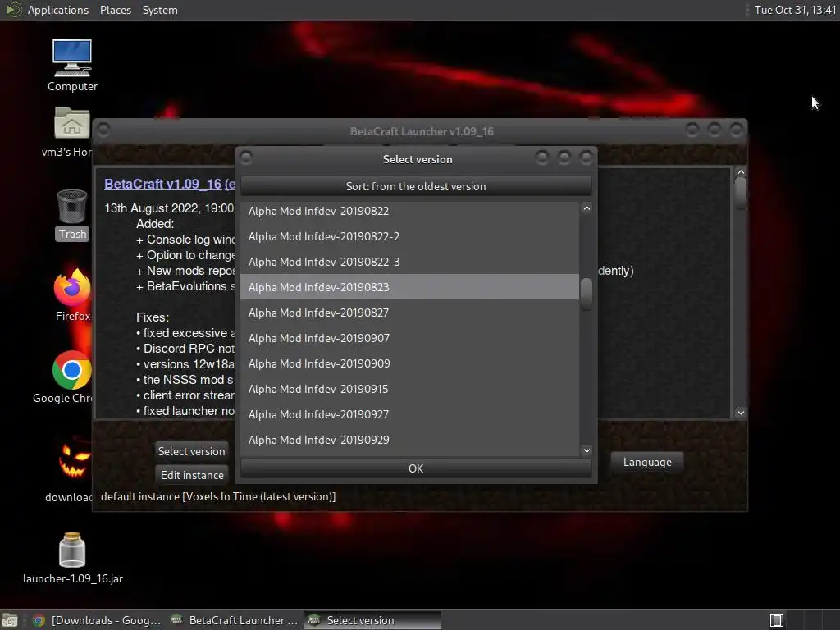Click BetaCraft Launcher window menu button
Viewport: 840px width, 630px height.
[x=103, y=130]
